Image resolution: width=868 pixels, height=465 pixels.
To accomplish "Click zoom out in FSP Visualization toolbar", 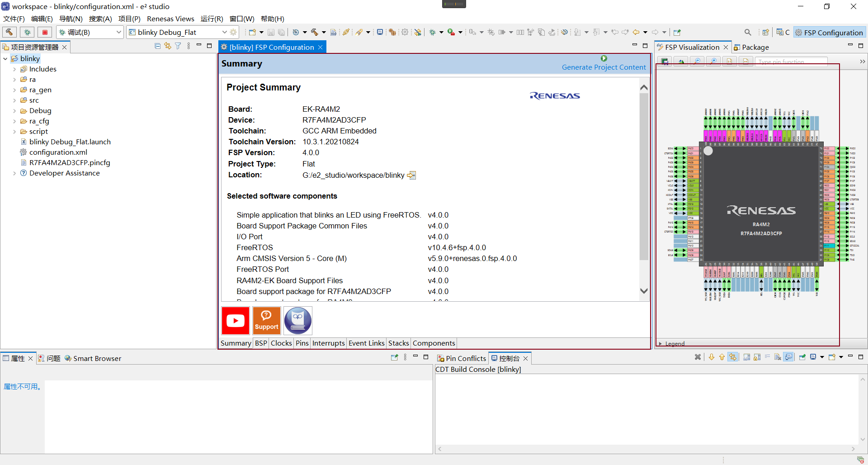I will [697, 61].
